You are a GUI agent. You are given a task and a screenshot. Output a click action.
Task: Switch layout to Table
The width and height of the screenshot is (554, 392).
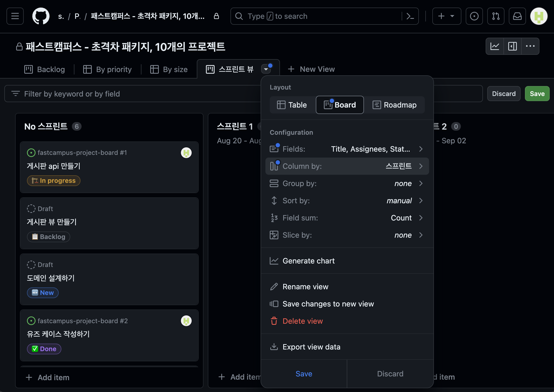pyautogui.click(x=292, y=105)
